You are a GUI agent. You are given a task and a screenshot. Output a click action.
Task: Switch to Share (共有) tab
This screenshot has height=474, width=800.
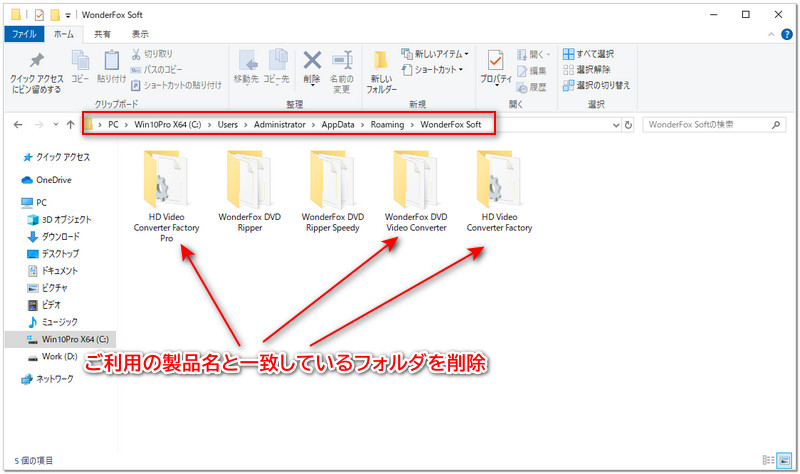tap(102, 34)
